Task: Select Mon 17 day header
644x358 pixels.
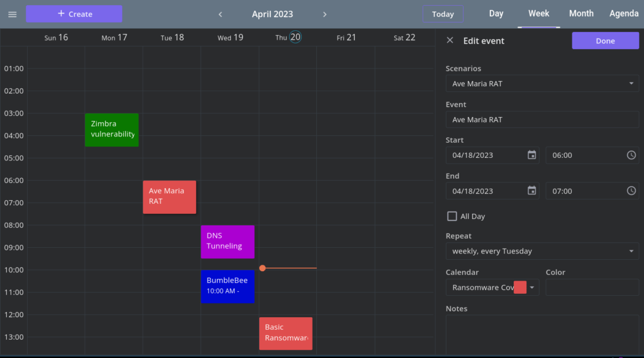Action: (x=114, y=37)
